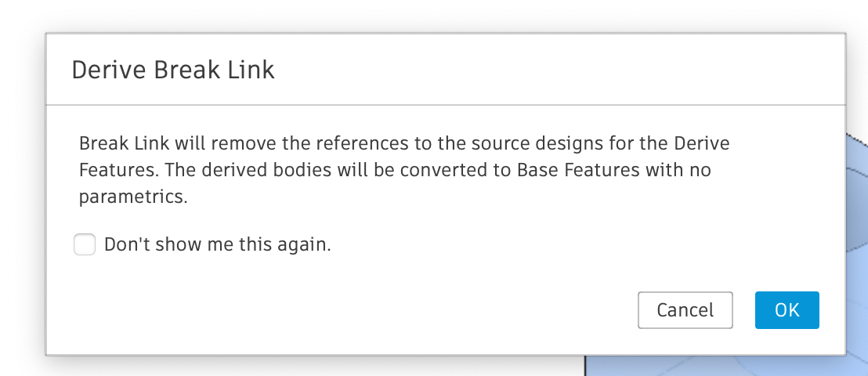Viewport: 868px width, 376px height.
Task: Click the canvas strip above the dialog
Action: [x=431, y=14]
